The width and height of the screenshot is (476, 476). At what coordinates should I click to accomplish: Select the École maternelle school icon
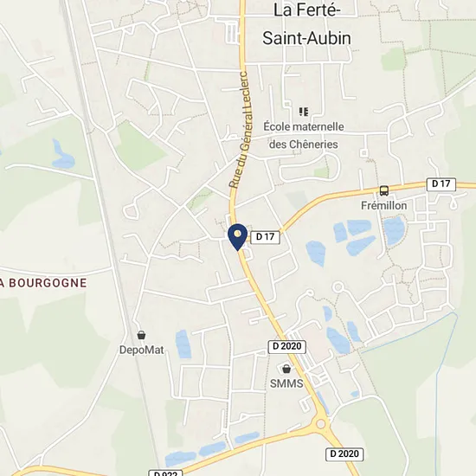coord(304,112)
